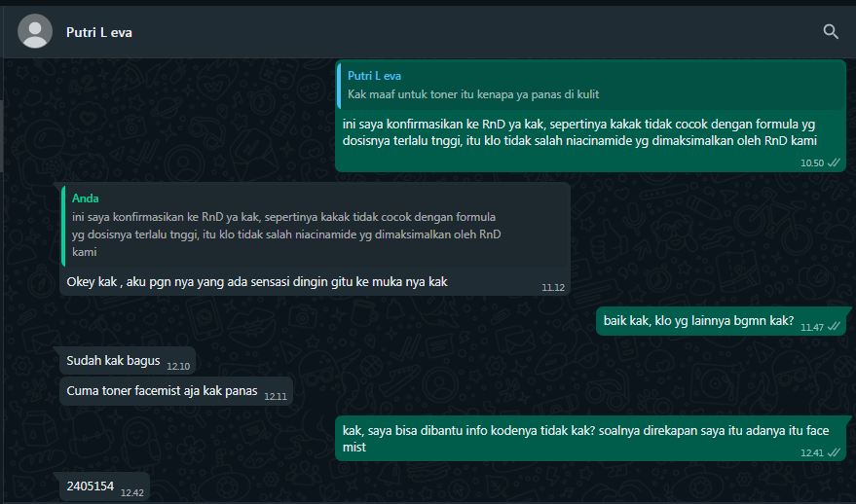Click read ticks on 11.47 message
Screen dimensions: 856x504
834,326
